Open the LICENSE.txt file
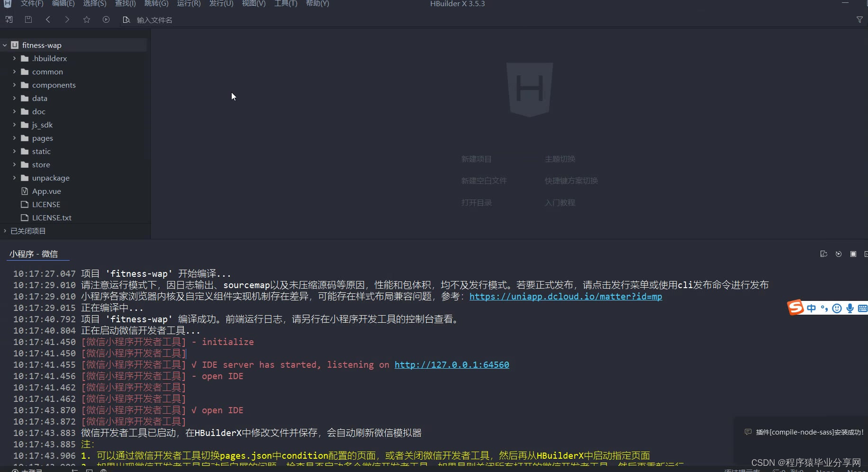Image resolution: width=868 pixels, height=472 pixels. pyautogui.click(x=52, y=218)
